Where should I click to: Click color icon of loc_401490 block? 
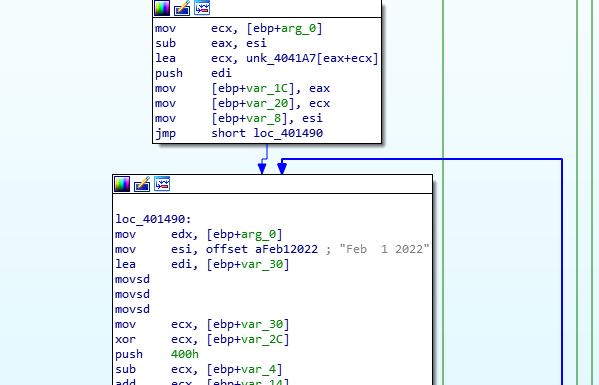coord(122,184)
